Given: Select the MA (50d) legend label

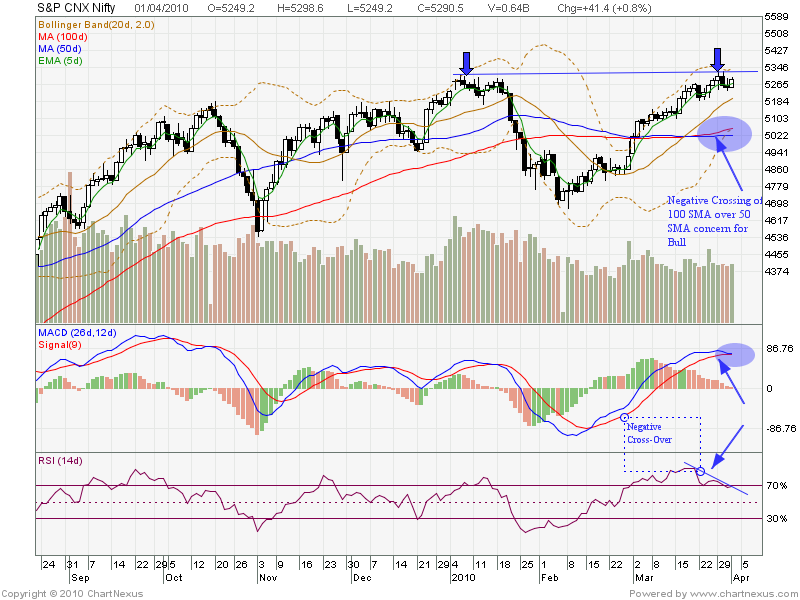Looking at the screenshot, I should pyautogui.click(x=60, y=48).
